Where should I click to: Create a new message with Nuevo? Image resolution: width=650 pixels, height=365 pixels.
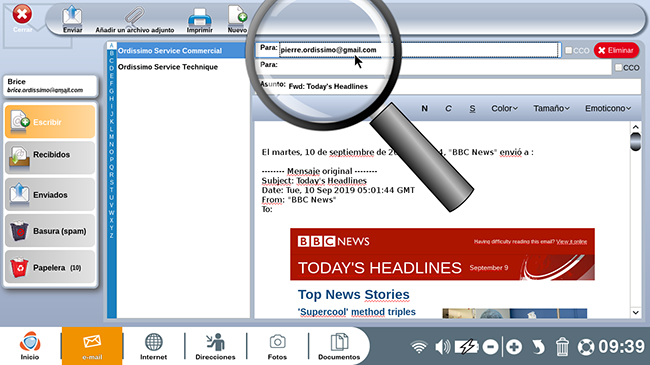(x=237, y=19)
